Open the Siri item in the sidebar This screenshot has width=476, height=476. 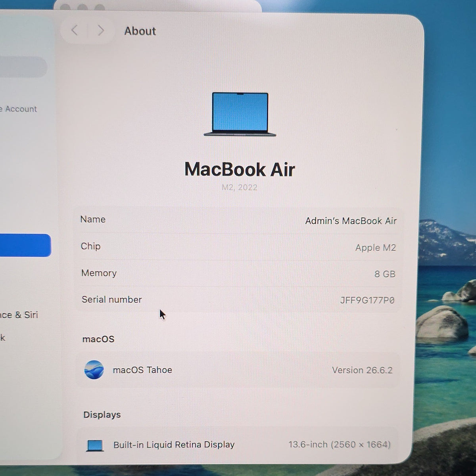[19, 315]
